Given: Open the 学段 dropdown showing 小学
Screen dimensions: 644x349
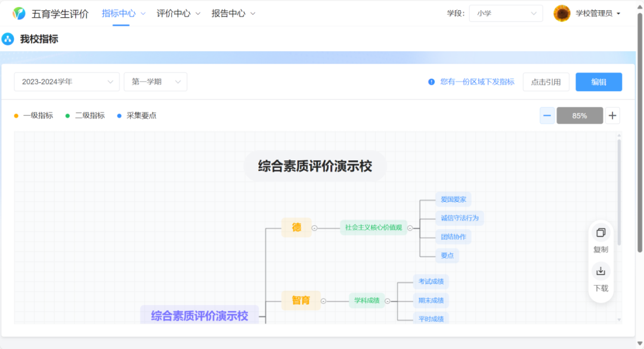Looking at the screenshot, I should [506, 13].
